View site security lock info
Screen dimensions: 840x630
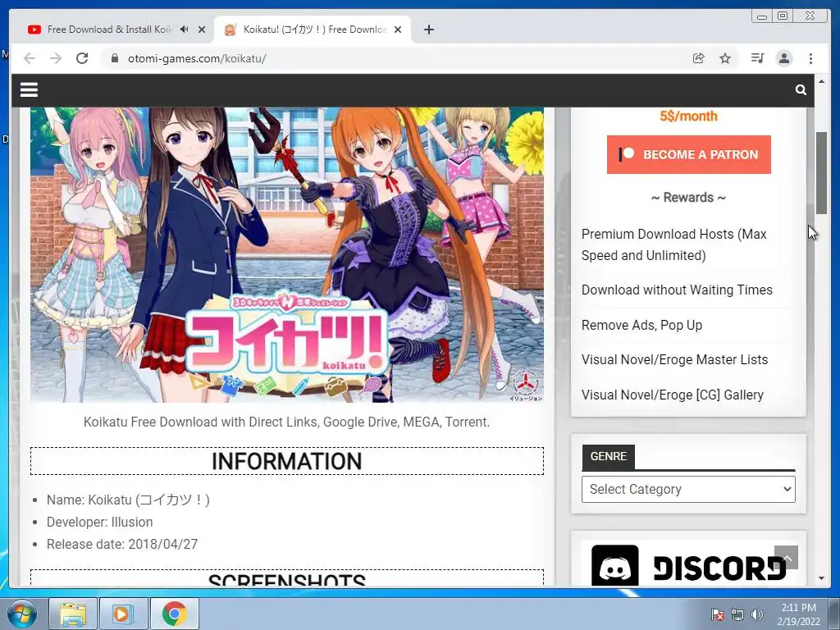click(114, 58)
